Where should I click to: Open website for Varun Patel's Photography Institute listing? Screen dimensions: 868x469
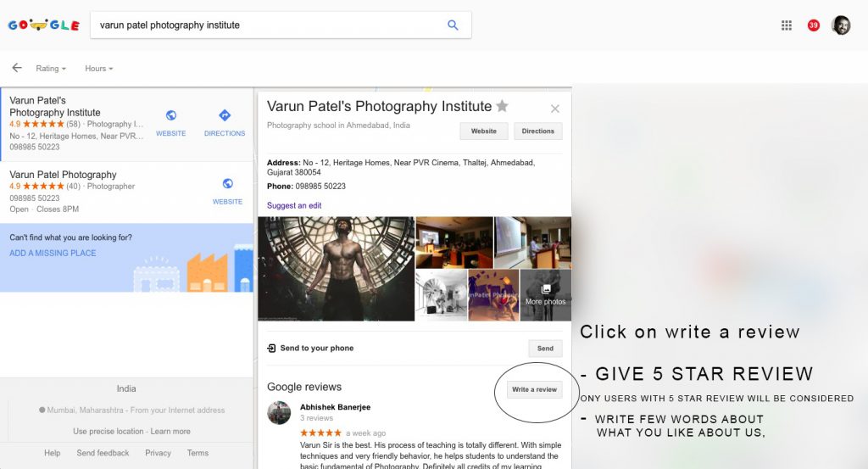(x=171, y=123)
